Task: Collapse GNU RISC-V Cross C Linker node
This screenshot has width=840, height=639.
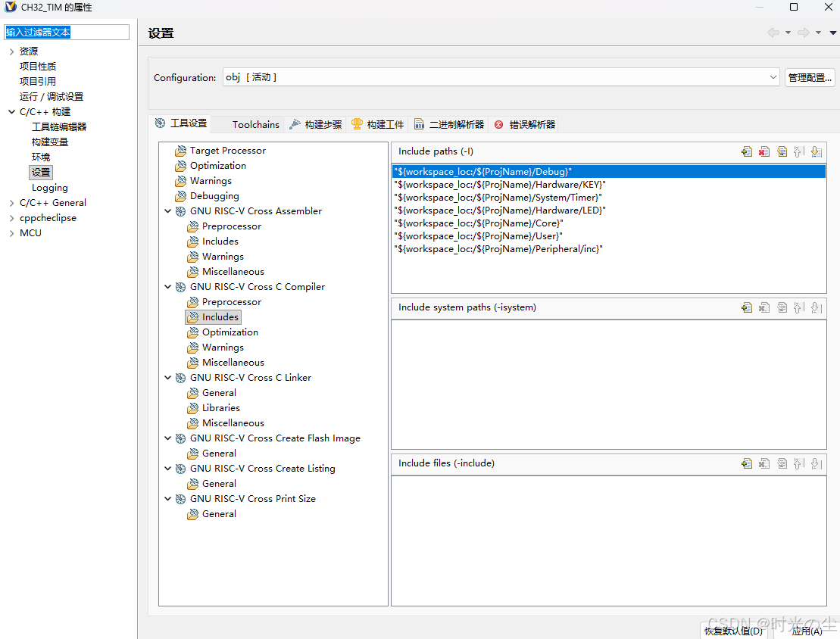Action: (x=167, y=378)
